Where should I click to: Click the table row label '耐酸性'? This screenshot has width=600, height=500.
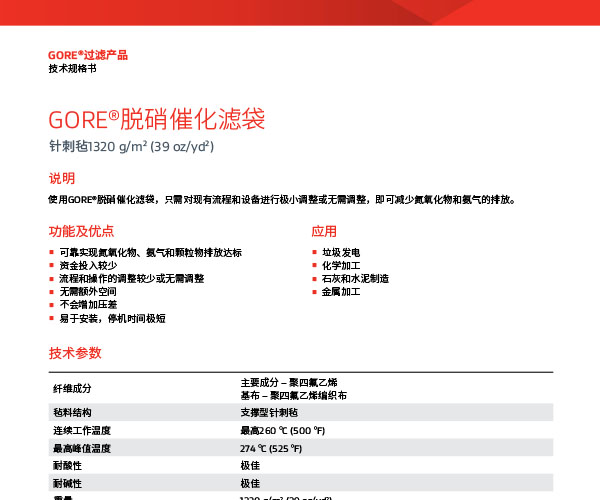pyautogui.click(x=67, y=466)
